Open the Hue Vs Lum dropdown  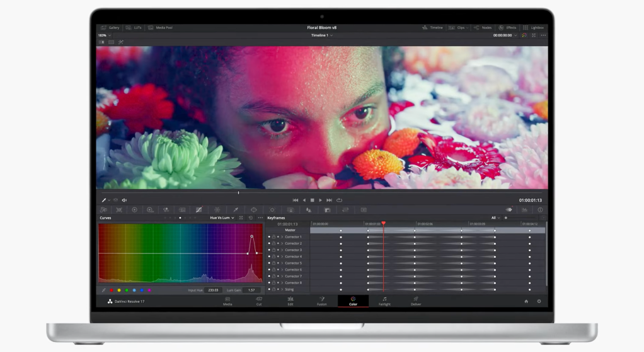coord(222,218)
